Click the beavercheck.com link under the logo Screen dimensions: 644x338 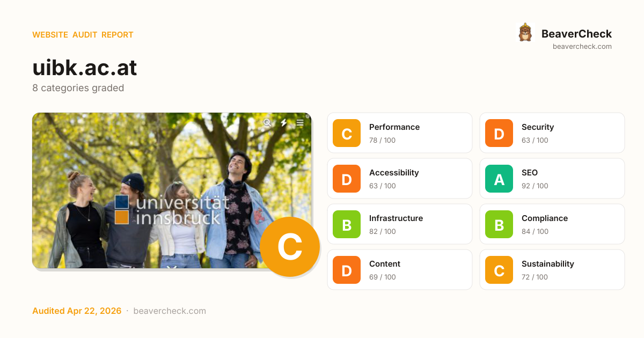coord(582,47)
